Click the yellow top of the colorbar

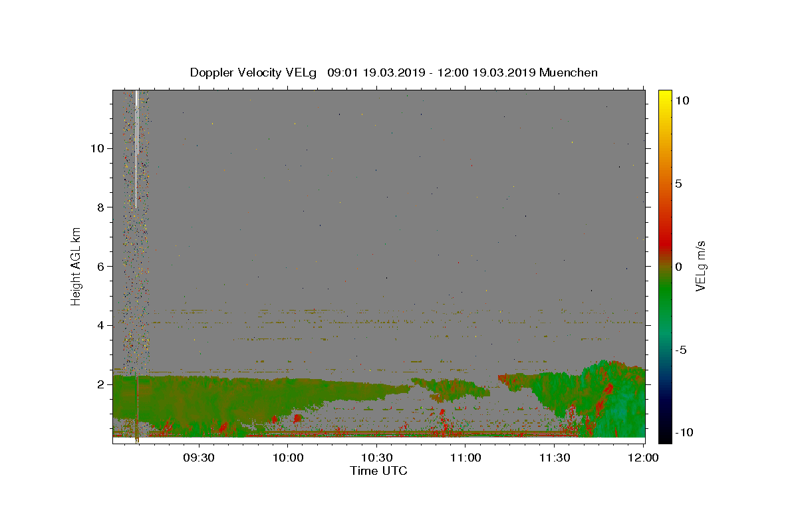(x=664, y=94)
